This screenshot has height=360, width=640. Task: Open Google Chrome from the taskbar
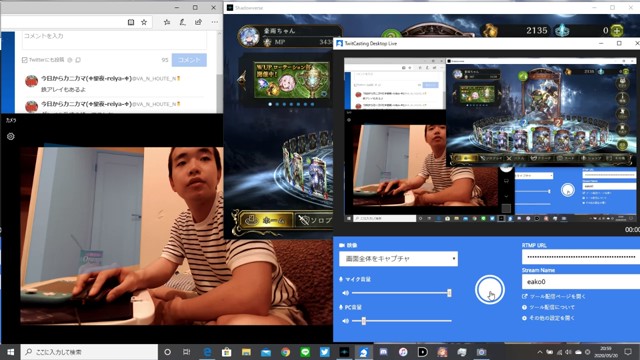pos(285,352)
